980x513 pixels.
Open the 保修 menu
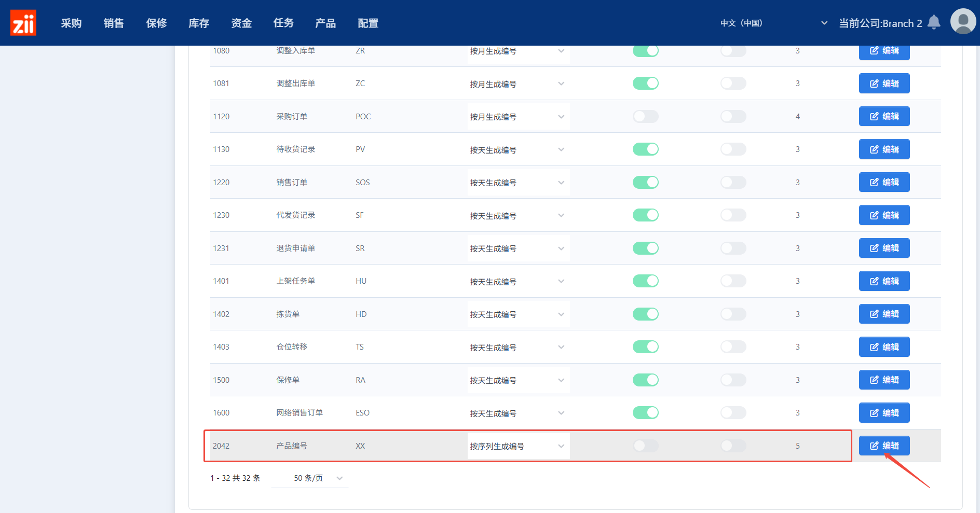pos(156,23)
